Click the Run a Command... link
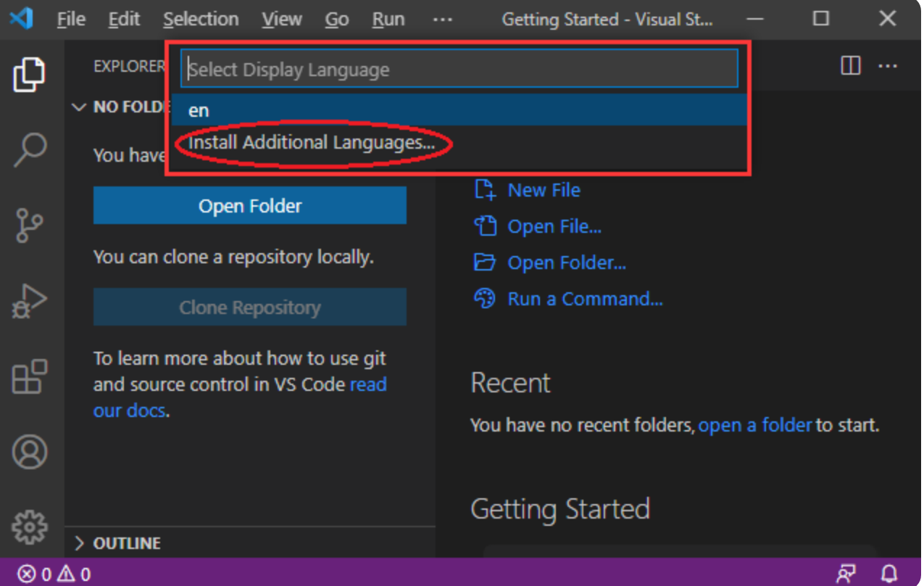 [586, 299]
